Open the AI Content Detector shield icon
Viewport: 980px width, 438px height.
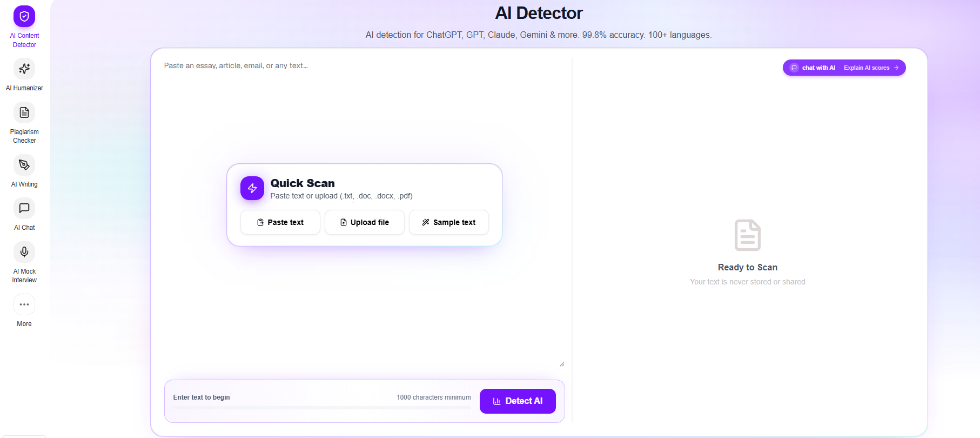(24, 16)
